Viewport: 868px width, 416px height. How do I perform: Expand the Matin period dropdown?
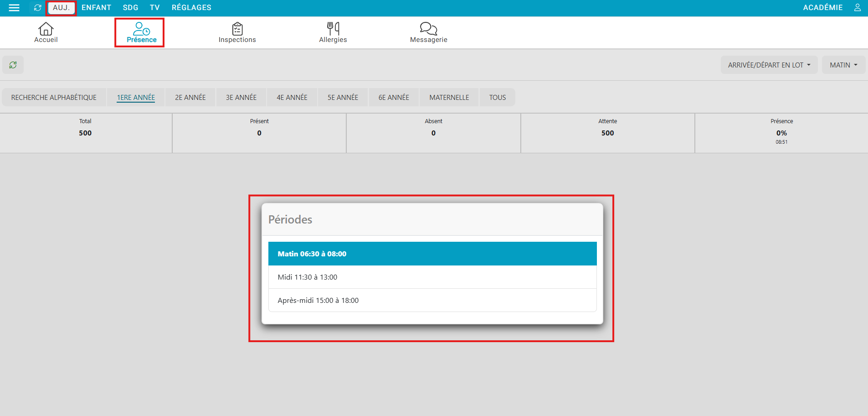[x=843, y=65]
